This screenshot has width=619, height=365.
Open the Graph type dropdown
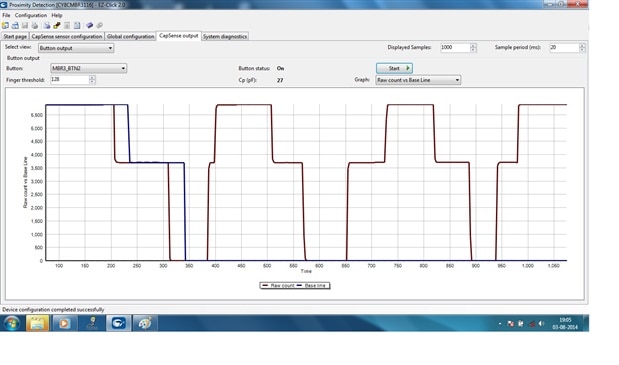click(418, 80)
